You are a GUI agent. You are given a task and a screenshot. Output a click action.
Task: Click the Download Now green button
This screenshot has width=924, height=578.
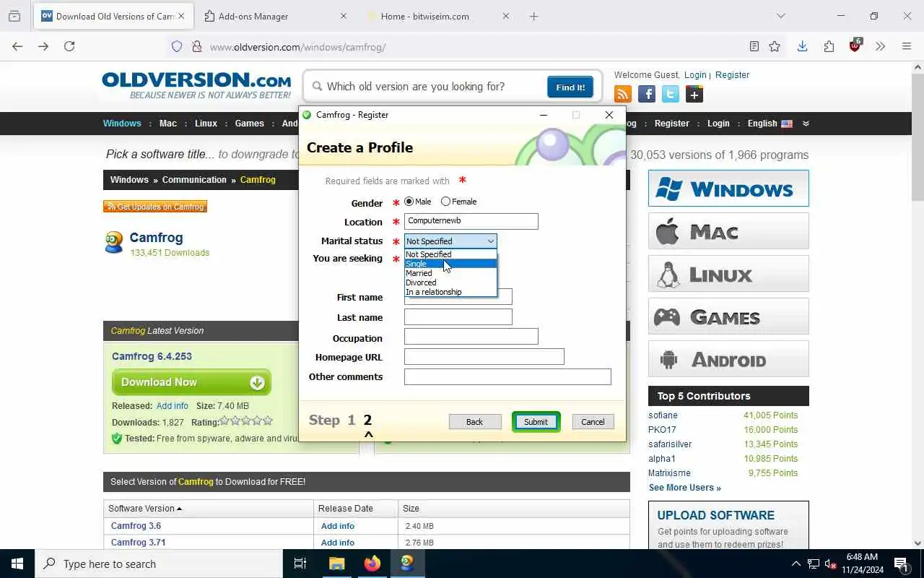[x=191, y=382]
